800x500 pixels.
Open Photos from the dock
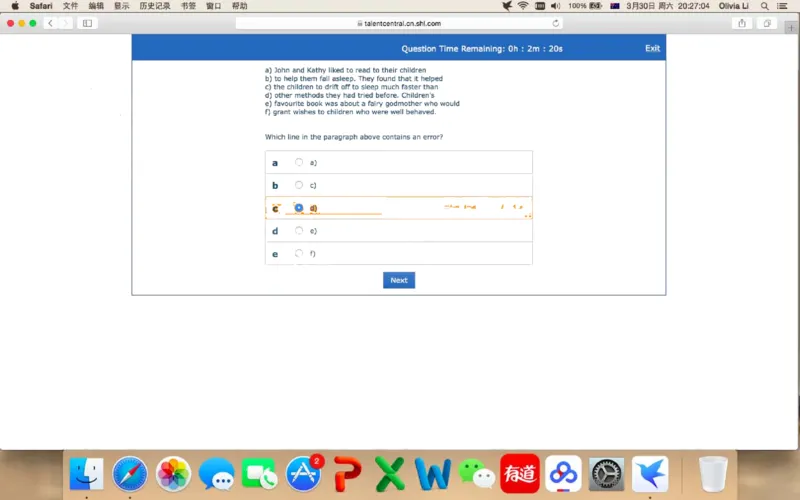point(174,473)
